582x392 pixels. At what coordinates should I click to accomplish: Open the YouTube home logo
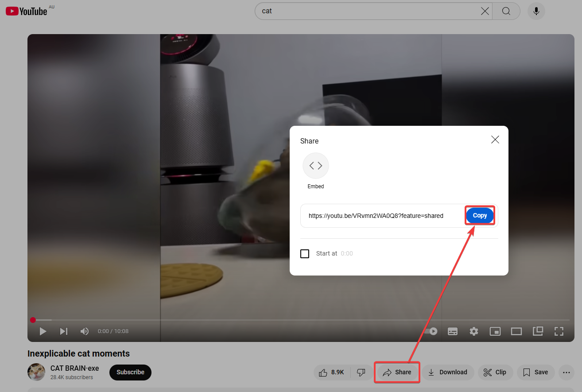click(27, 11)
